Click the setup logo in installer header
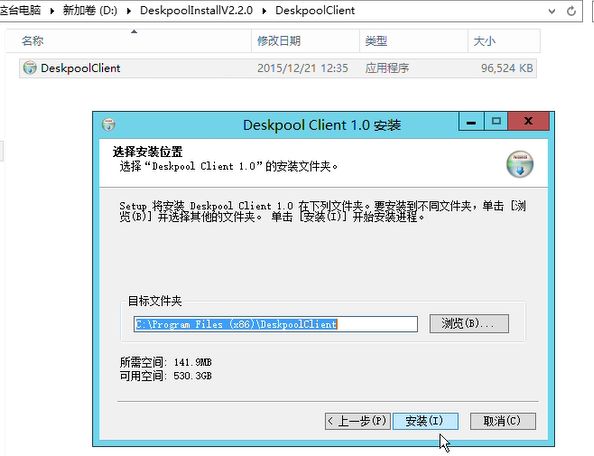Screen dimensions: 594x456 coord(520,164)
